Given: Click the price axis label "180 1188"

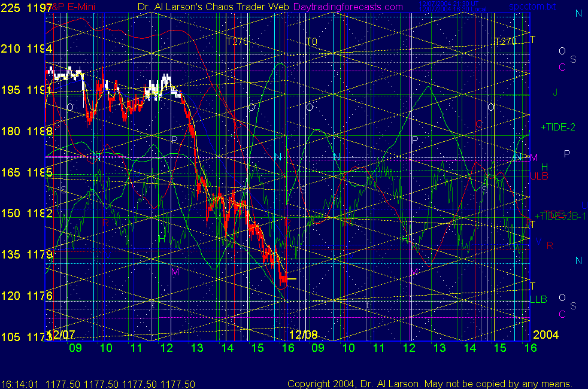Looking at the screenshot, I should 26,131.
